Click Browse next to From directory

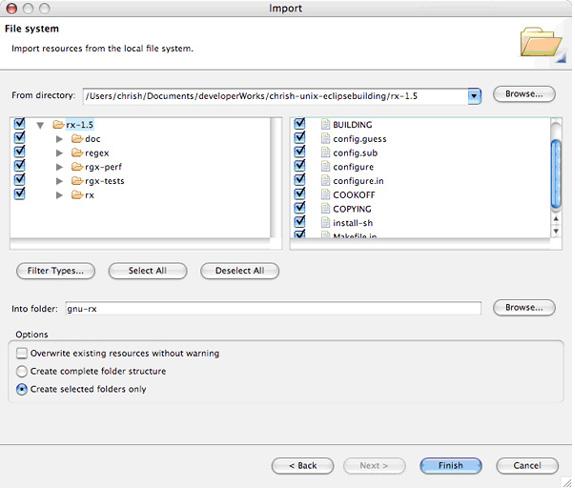[x=524, y=94]
